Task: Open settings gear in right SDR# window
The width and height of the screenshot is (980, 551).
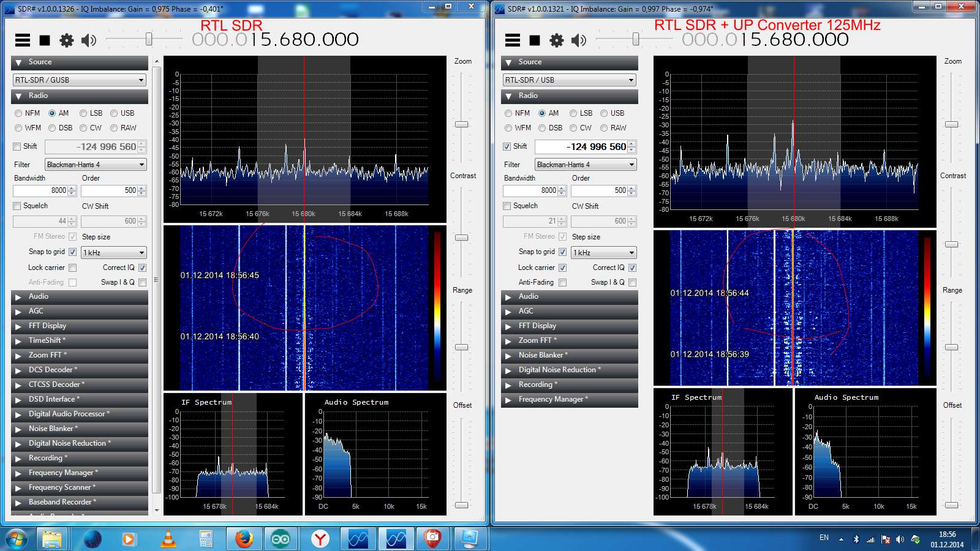Action: (x=556, y=40)
